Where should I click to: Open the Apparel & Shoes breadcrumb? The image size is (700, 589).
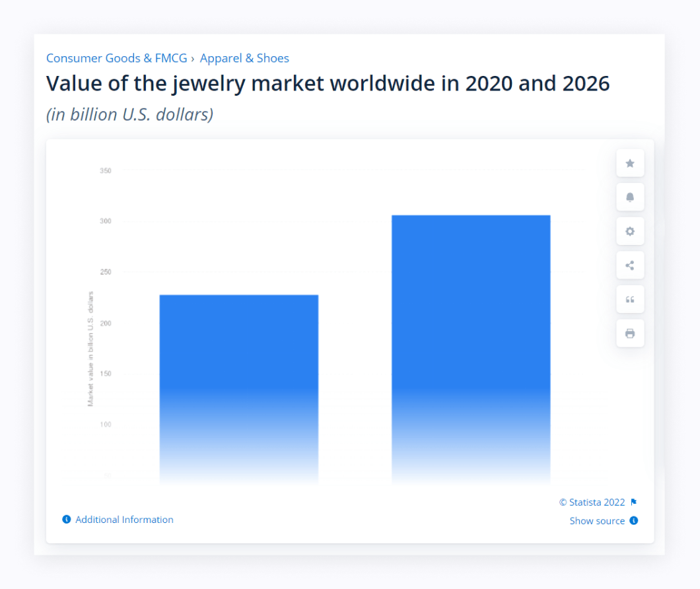244,58
